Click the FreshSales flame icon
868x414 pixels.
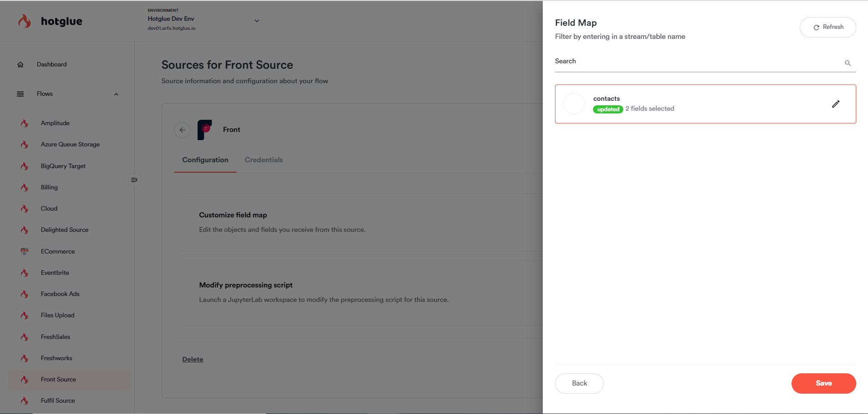pyautogui.click(x=24, y=337)
